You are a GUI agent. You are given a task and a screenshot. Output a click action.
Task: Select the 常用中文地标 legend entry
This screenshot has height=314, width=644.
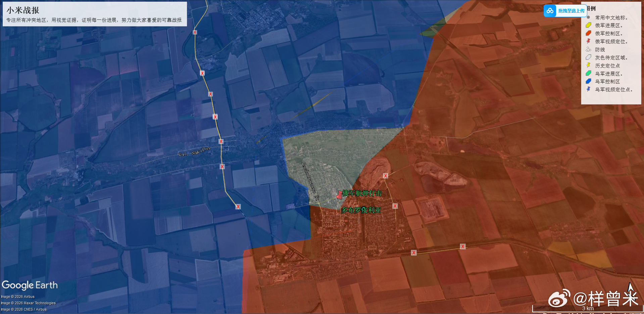pos(611,17)
